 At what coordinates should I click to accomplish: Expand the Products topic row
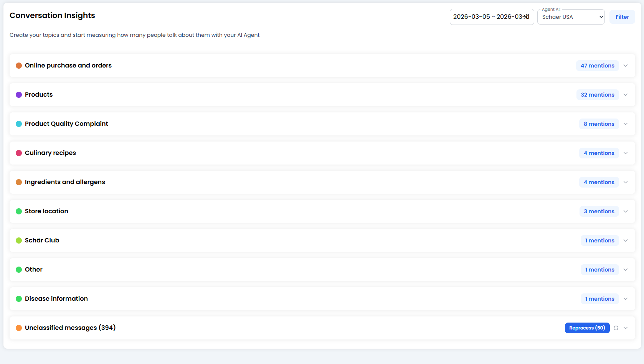pos(626,94)
